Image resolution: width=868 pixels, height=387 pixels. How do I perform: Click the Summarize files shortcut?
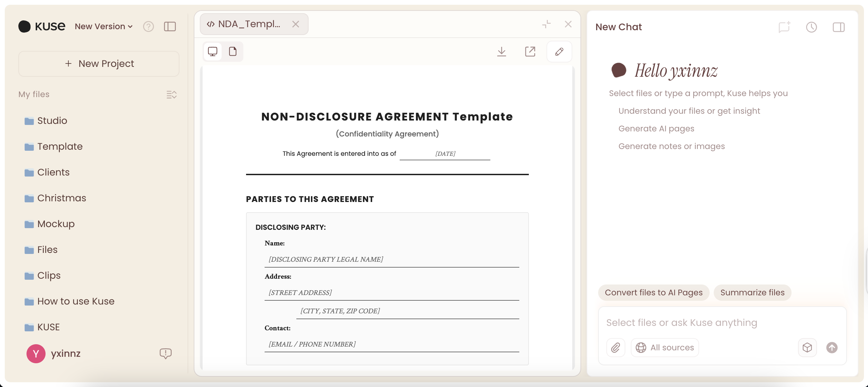(752, 292)
